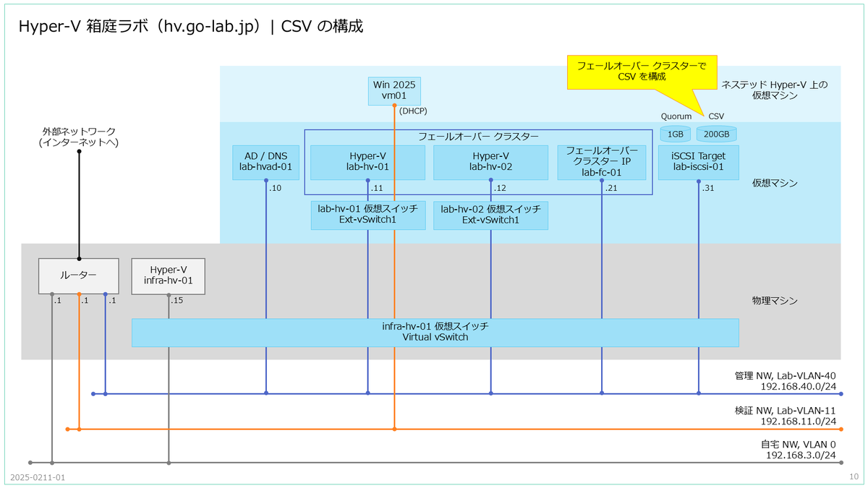Select the yellow CSV を構成 callout

pos(642,71)
